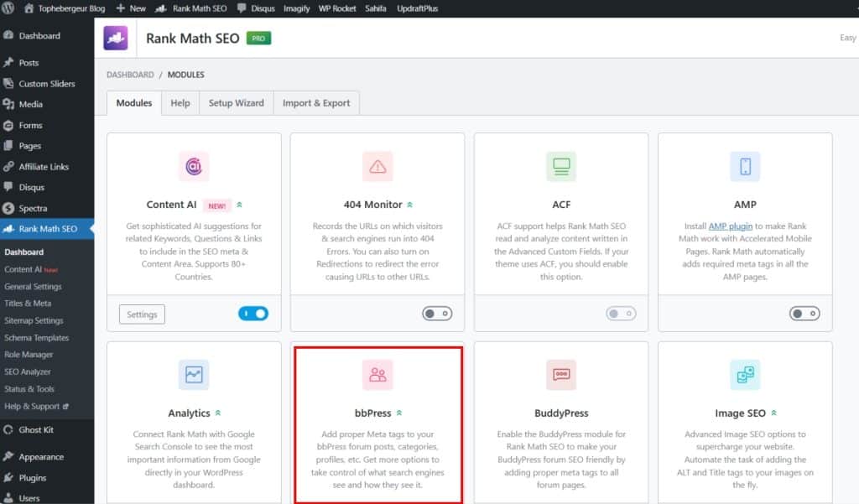Viewport: 859px width, 504px height.
Task: Click the Posts pin icon in sidebar
Action: point(8,62)
